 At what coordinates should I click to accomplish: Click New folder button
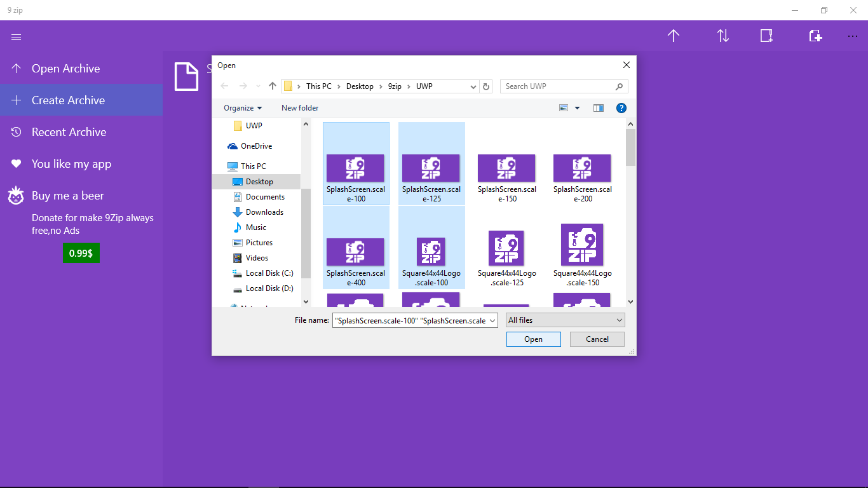click(x=300, y=108)
